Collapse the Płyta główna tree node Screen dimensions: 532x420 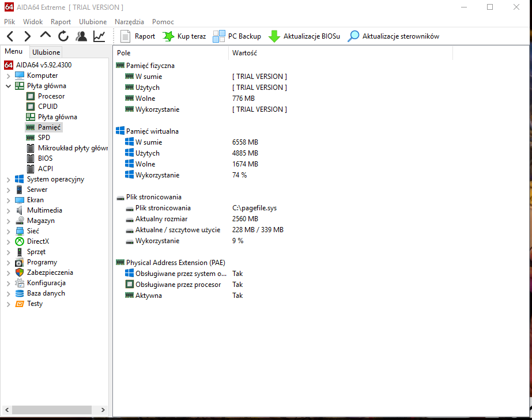point(9,86)
